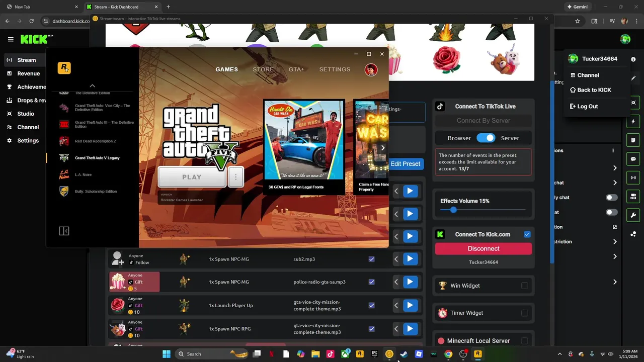Image resolution: width=644 pixels, height=362 pixels.
Task: Open the options menu next to PLAY
Action: pos(235,177)
